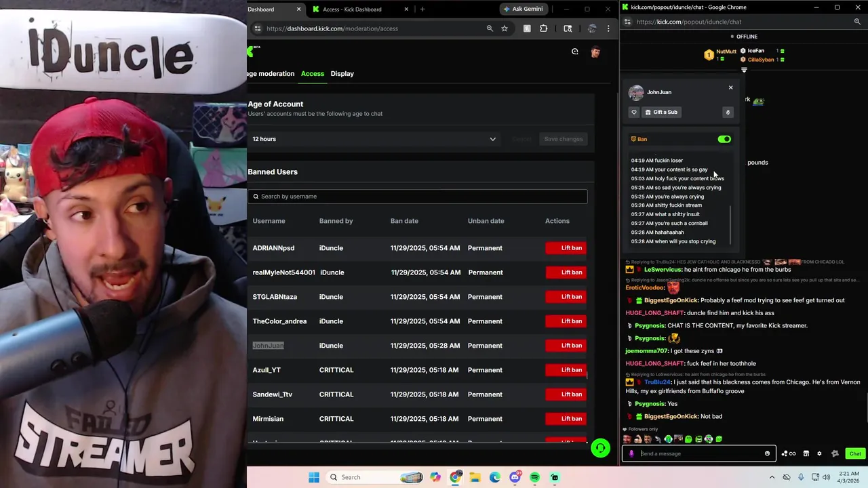This screenshot has height=488, width=868.
Task: Close the Access - Kick Dashboard tab
Action: point(406,9)
